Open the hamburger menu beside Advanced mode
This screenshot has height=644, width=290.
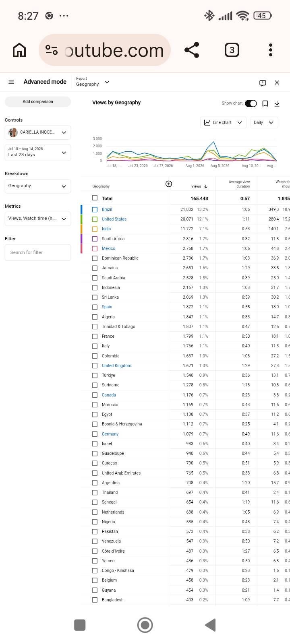[11, 82]
